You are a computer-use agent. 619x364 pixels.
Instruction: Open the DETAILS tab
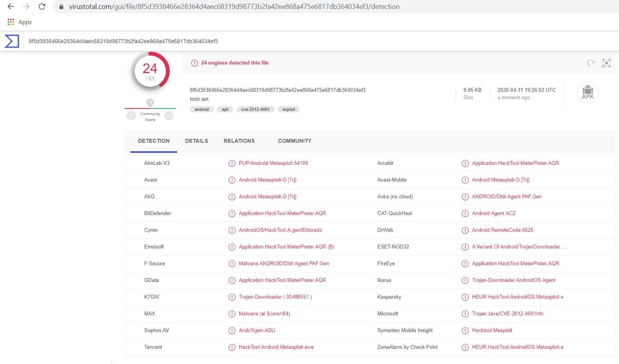[197, 141]
